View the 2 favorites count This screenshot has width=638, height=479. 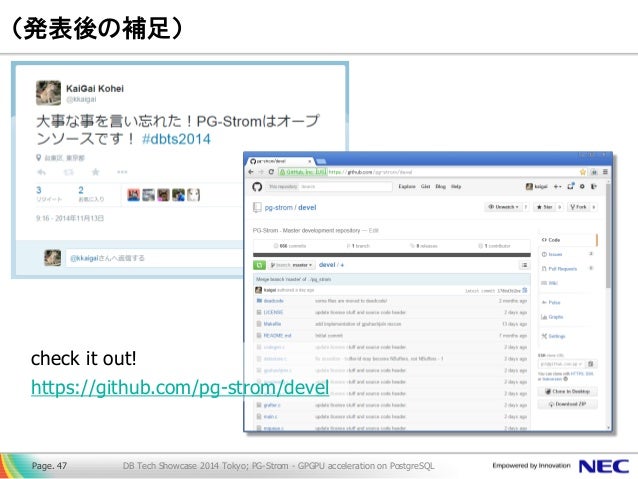(x=91, y=194)
